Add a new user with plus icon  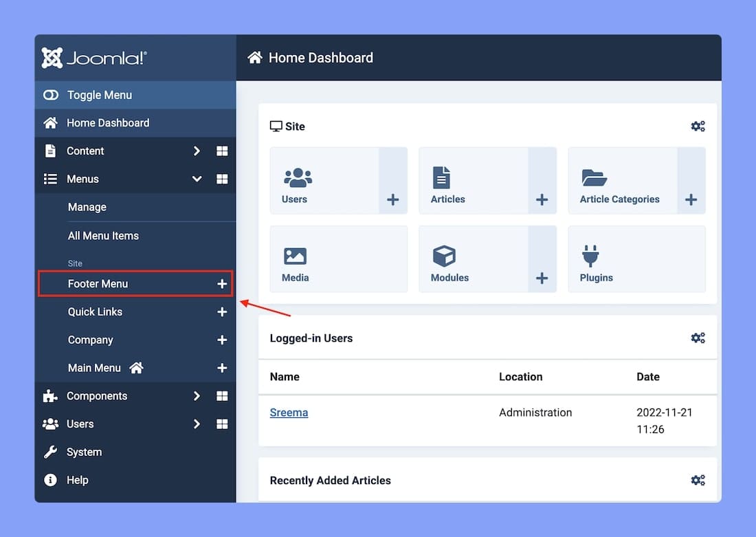[x=393, y=200]
